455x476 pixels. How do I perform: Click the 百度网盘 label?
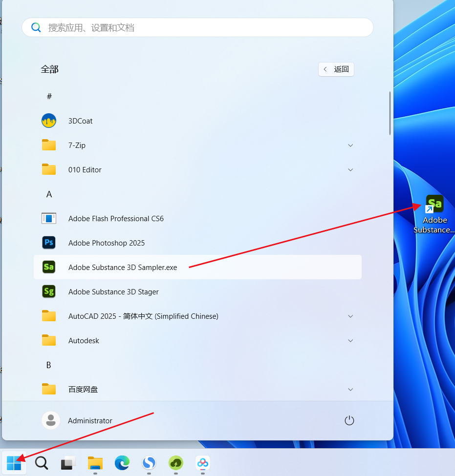83,390
